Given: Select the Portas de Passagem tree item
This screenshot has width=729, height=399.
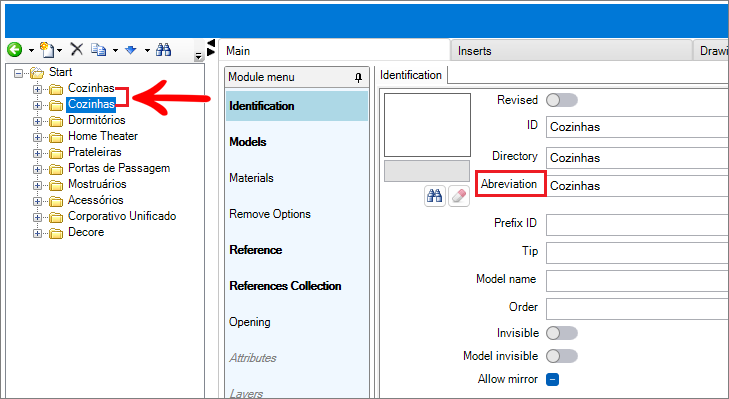Looking at the screenshot, I should pos(119,168).
